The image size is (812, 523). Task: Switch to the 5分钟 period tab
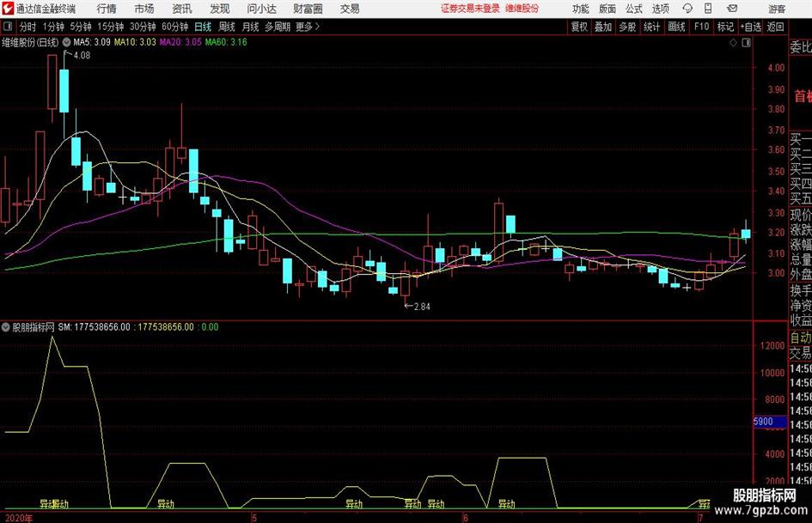point(81,27)
